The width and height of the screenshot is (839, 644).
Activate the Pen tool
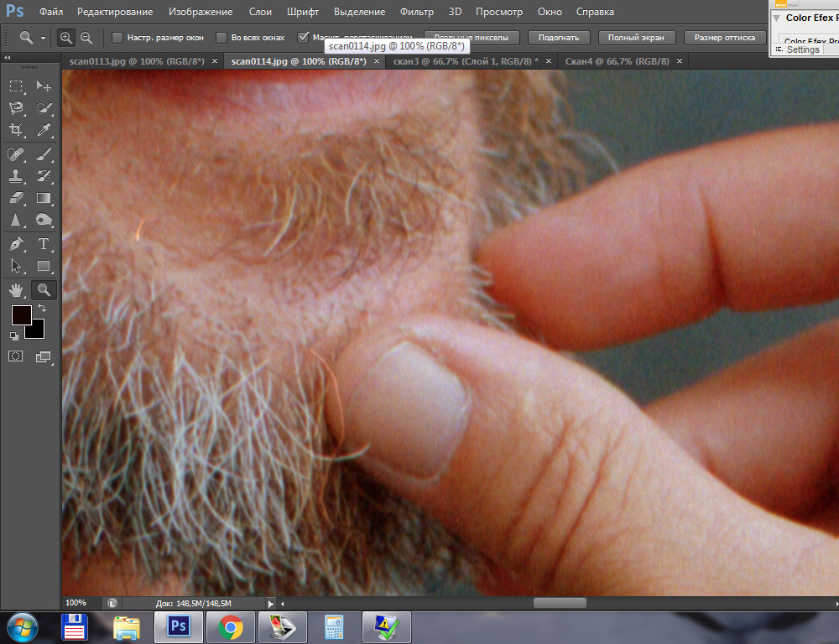[16, 244]
